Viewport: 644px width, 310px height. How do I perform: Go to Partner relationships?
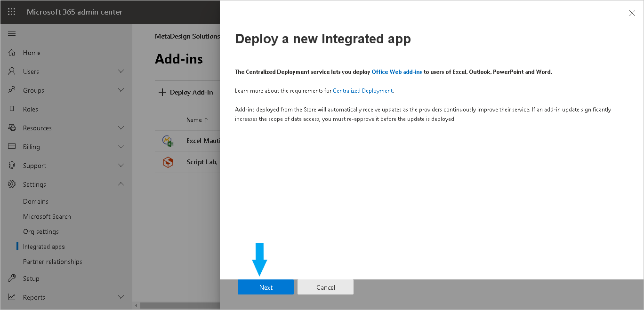pos(53,261)
